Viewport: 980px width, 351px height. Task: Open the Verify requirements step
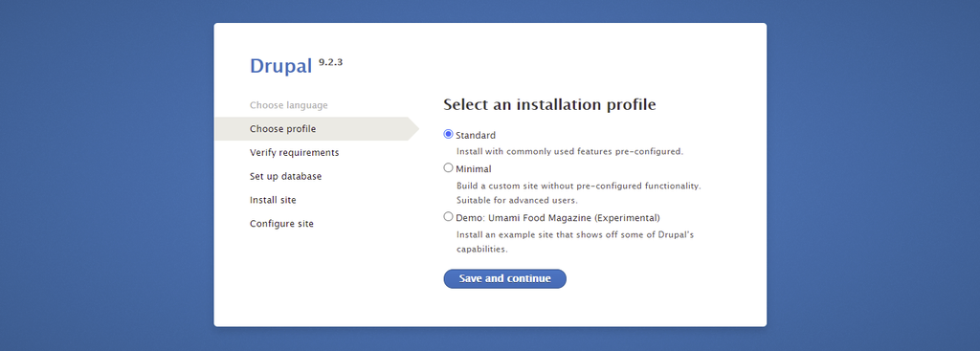coord(295,153)
